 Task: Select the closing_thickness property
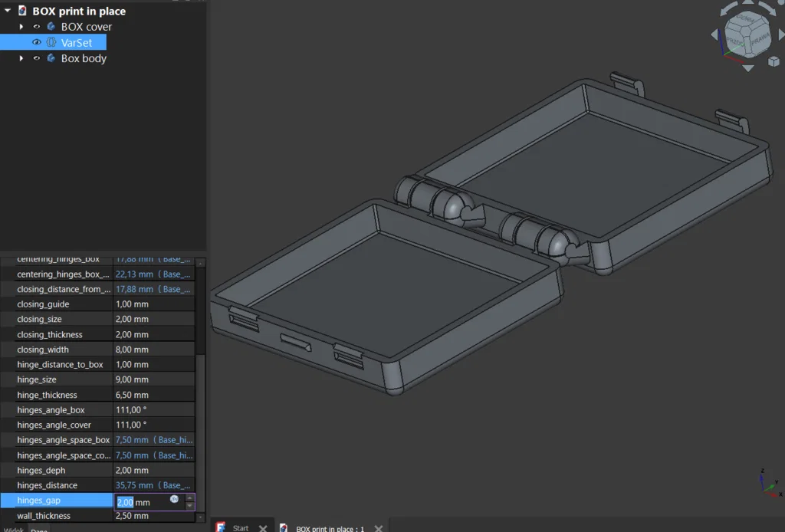pos(50,334)
